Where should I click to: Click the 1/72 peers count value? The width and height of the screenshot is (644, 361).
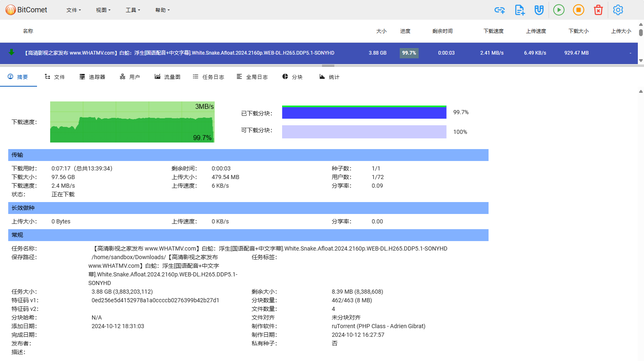tap(378, 177)
